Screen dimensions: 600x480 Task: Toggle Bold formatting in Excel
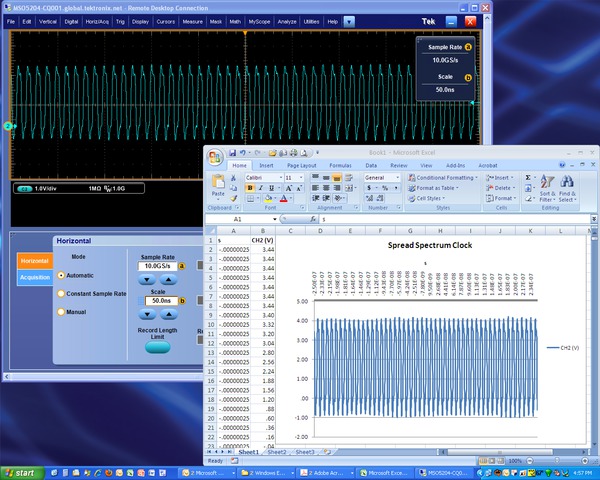click(249, 188)
